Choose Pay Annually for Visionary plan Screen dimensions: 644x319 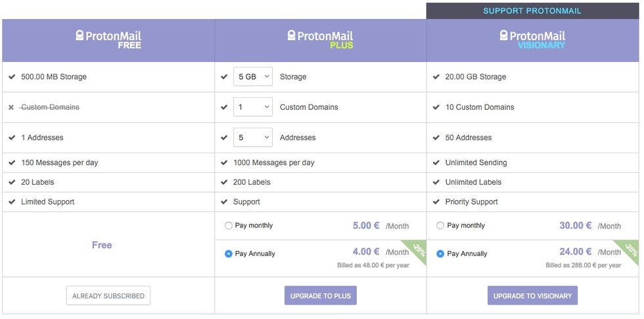[x=440, y=254]
